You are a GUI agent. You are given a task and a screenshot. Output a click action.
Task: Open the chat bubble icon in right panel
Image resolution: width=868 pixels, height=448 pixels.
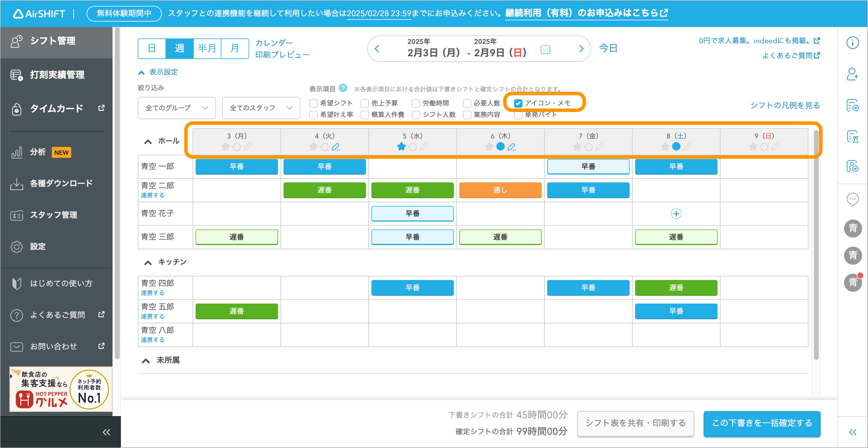852,200
